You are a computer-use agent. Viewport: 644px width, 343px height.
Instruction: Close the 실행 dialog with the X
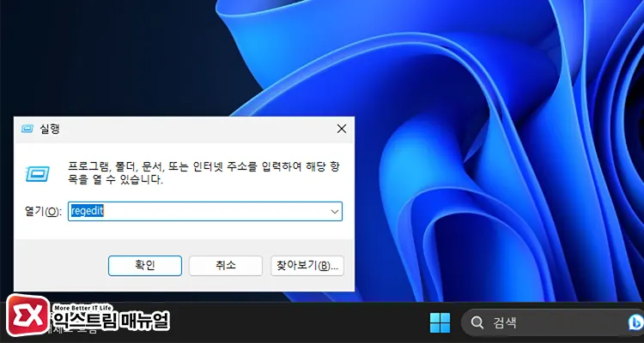coord(341,129)
